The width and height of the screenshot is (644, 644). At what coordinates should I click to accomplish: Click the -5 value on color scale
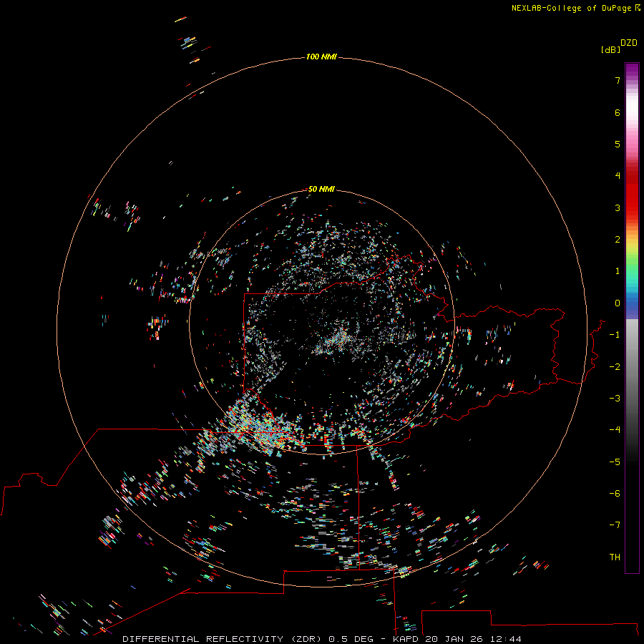615,462
